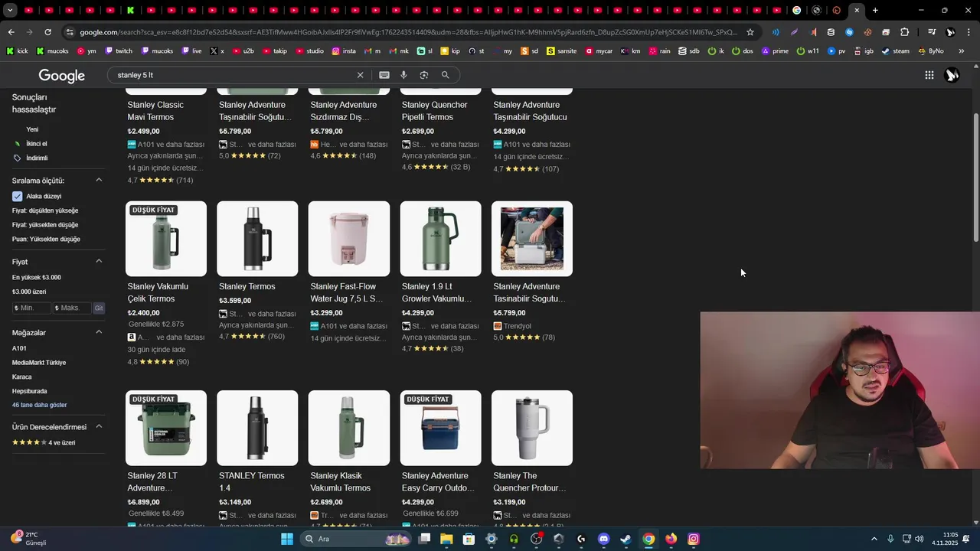
Task: Bookmark this page with the star icon
Action: 750,32
